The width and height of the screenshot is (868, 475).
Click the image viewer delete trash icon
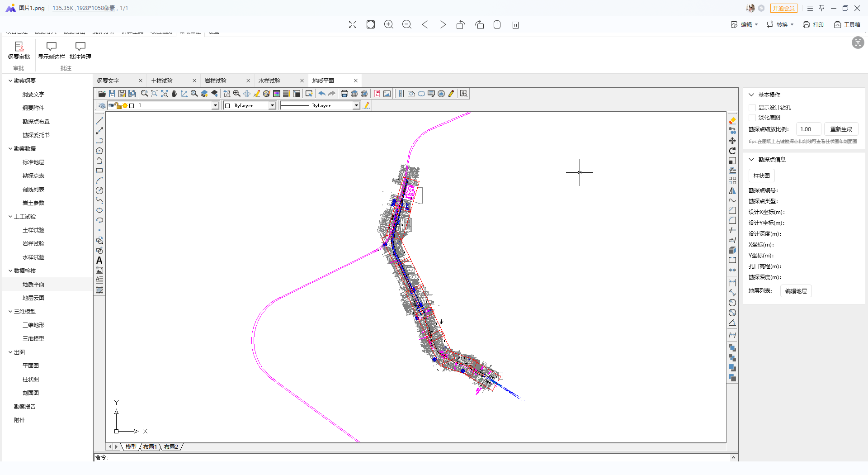(x=515, y=24)
